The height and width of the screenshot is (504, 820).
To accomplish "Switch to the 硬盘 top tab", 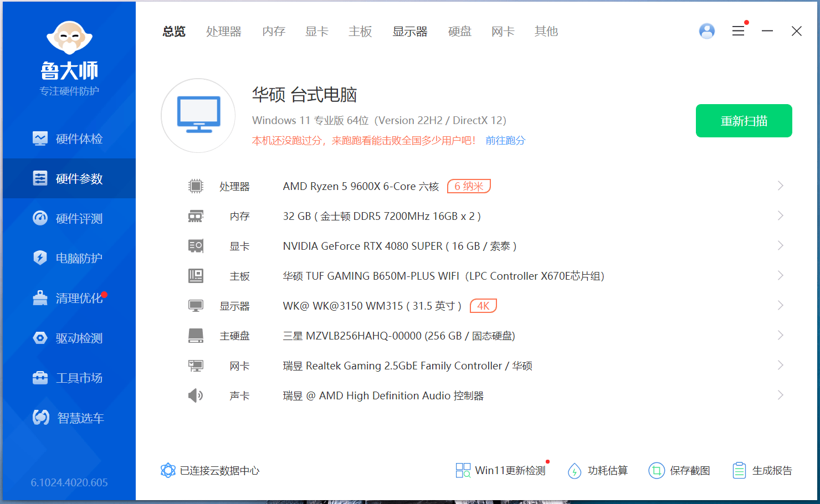I will click(x=460, y=32).
